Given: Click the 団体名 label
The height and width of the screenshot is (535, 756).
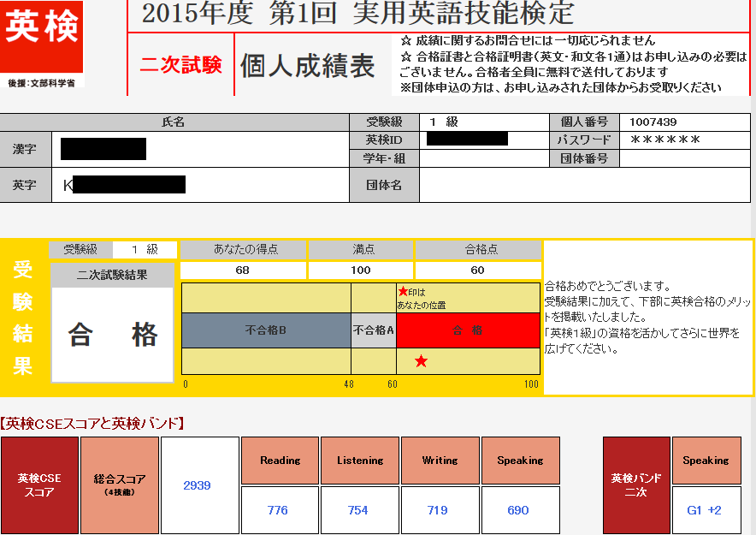Looking at the screenshot, I should [384, 185].
